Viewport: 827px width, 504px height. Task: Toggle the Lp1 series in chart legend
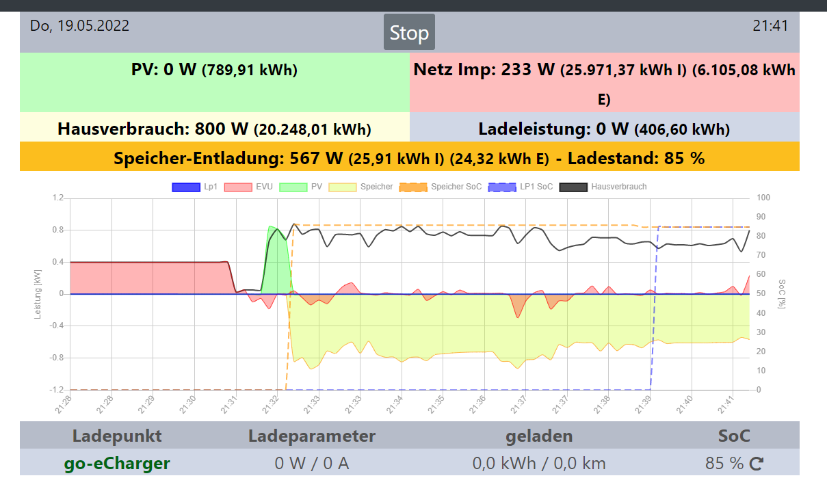point(194,187)
